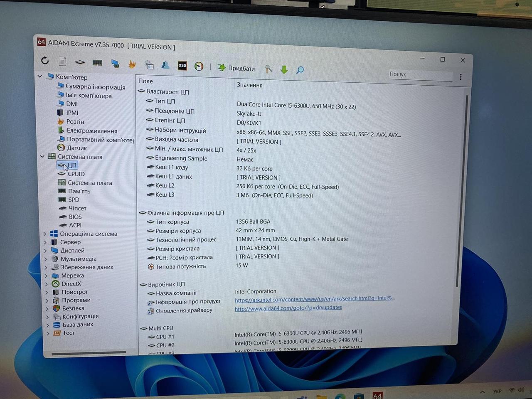Open the Report page icon in toolbar

(x=62, y=62)
